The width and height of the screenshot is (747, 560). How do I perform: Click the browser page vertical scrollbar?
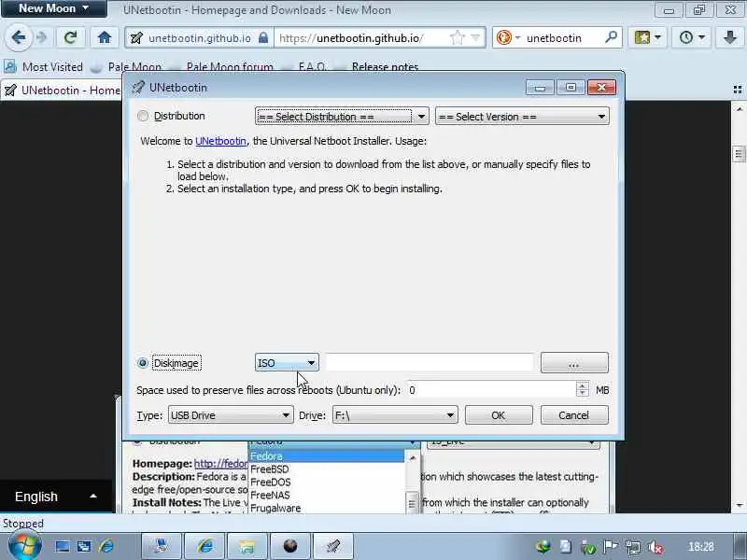[739, 305]
